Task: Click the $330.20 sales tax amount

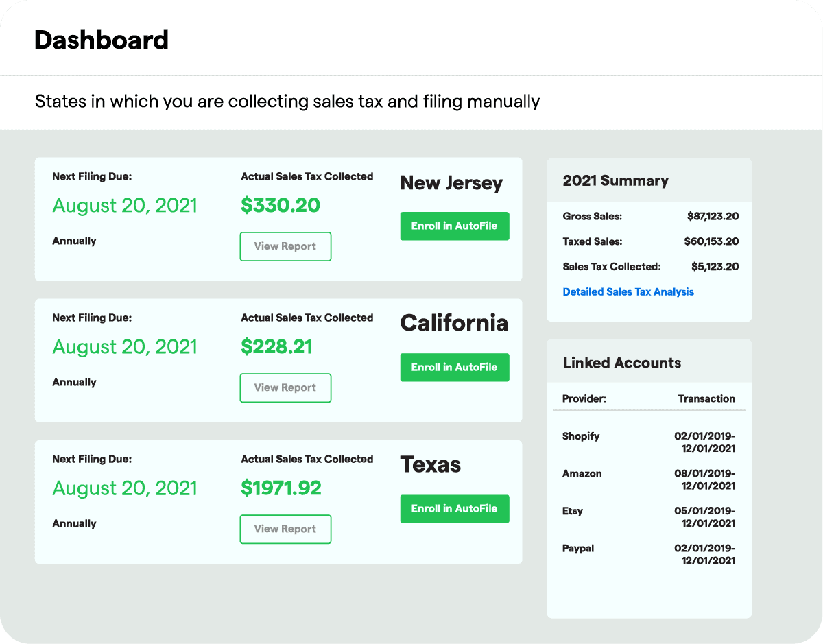Action: tap(281, 205)
